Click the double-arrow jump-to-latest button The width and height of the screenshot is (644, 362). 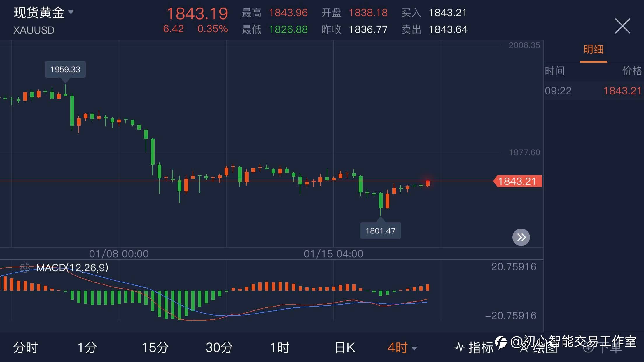click(521, 237)
